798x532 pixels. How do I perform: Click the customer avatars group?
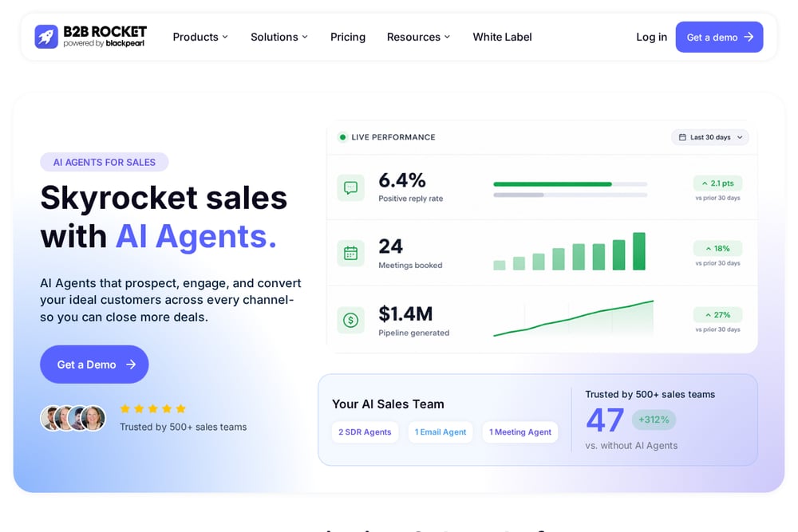click(73, 418)
